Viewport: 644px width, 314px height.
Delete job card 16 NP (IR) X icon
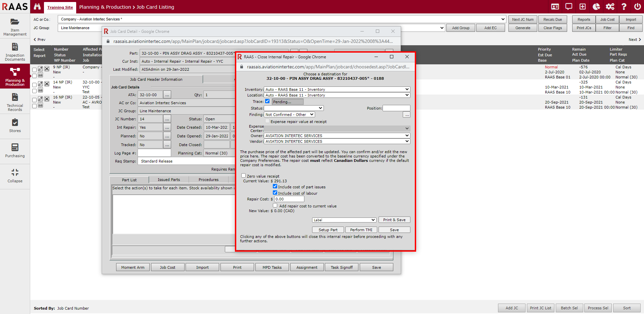tap(47, 99)
